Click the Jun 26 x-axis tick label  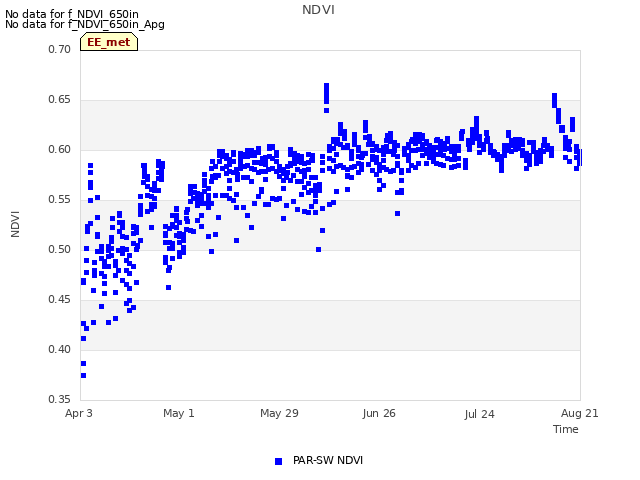(x=379, y=413)
